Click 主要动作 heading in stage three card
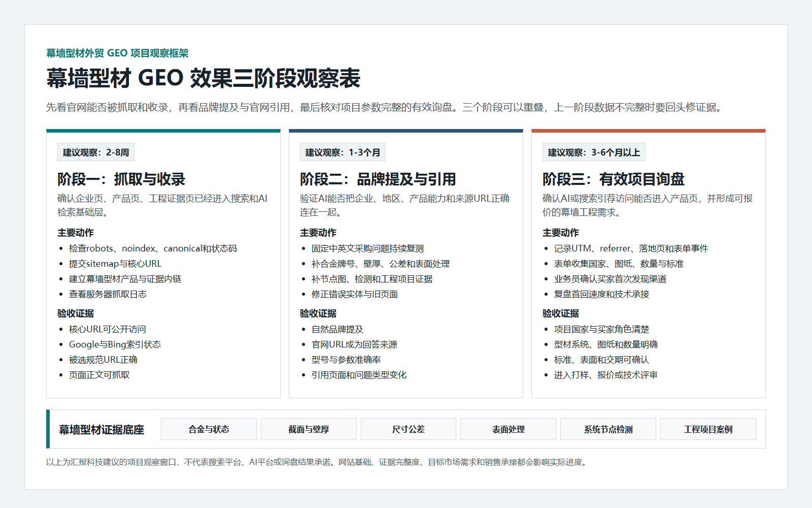The height and width of the screenshot is (508, 812). 561,233
